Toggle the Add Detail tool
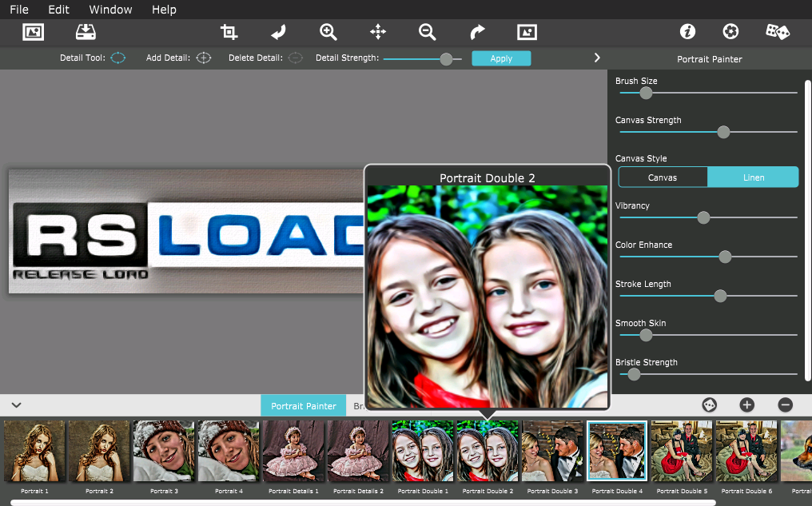This screenshot has width=812, height=506. (x=204, y=58)
